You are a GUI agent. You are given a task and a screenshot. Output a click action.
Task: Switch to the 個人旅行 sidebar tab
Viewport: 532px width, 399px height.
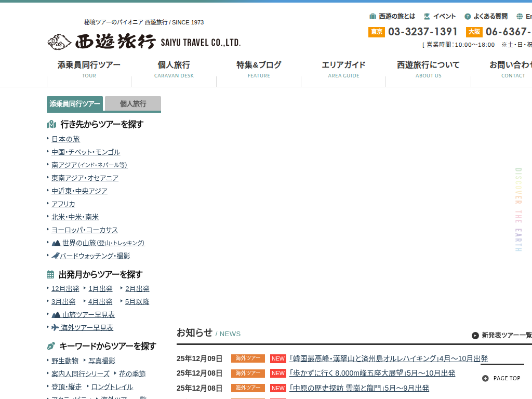133,103
